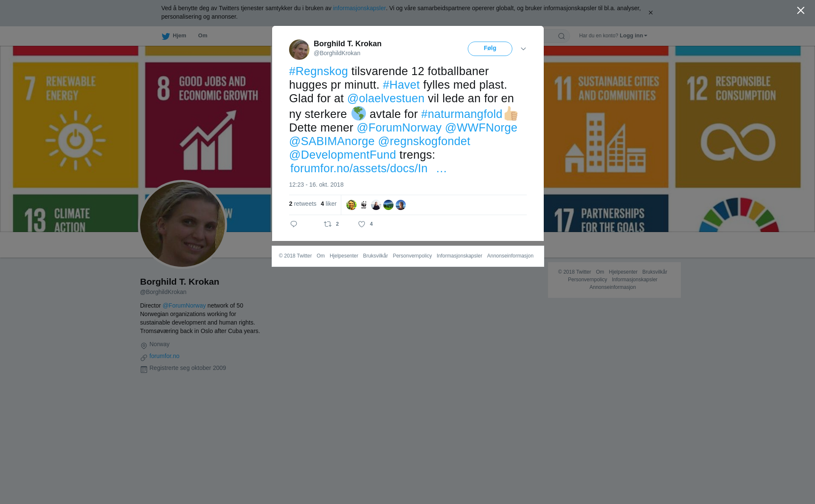This screenshot has height=504, width=815.
Task: Click the Twitter bird Hjem icon
Action: (166, 36)
